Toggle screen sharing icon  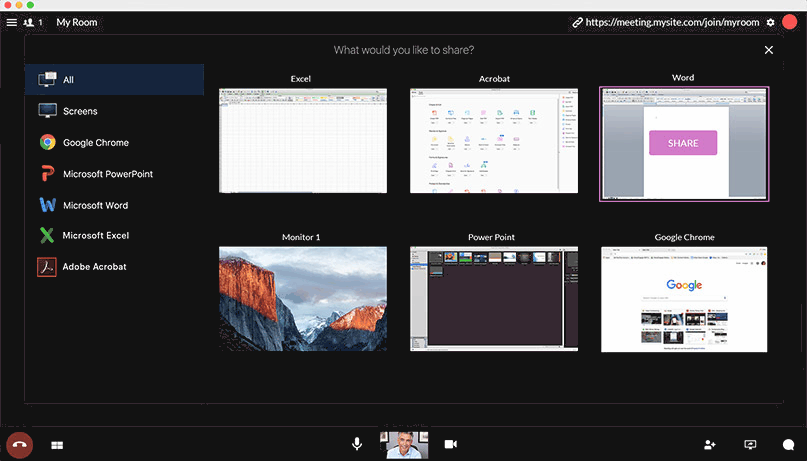[x=750, y=445]
